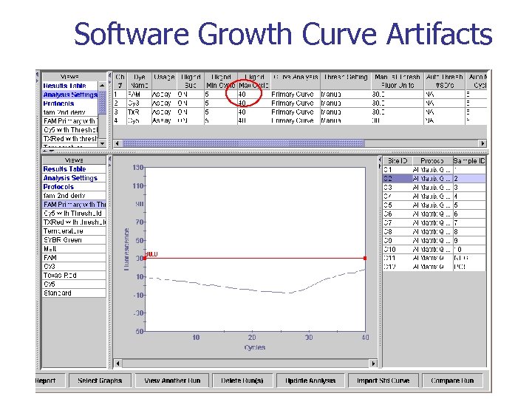Select FAM view below Melt
This screenshot has width=532, height=399.
(x=74, y=257)
